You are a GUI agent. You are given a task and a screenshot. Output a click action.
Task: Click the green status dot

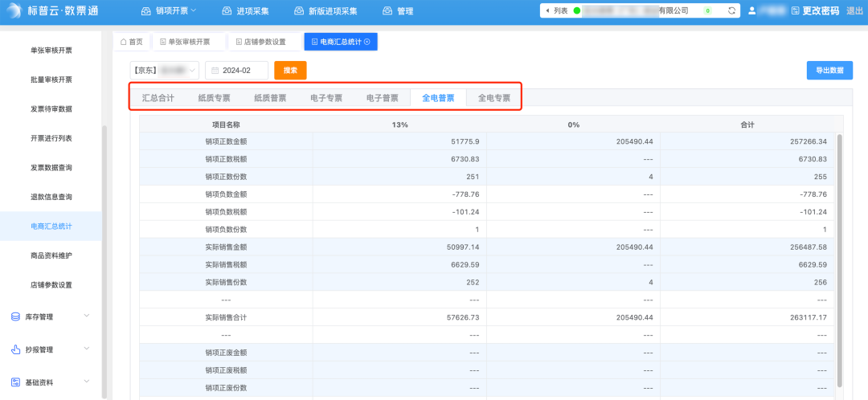click(x=577, y=10)
